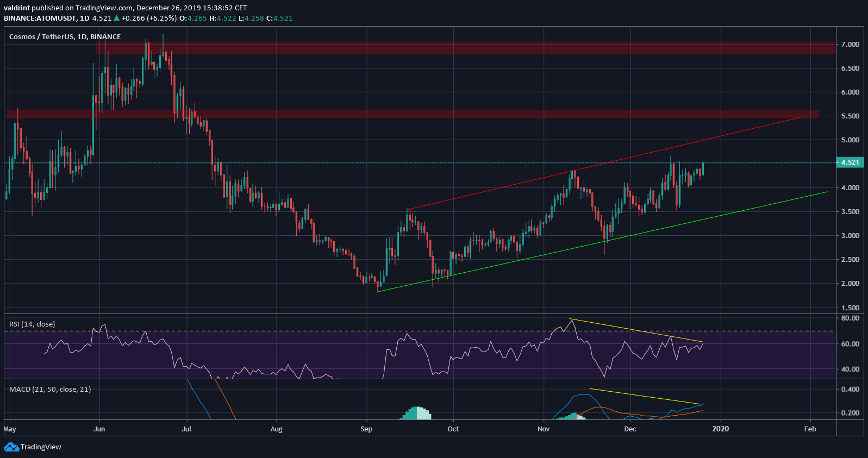Click the Jul label on time axis
868x458 pixels.
click(186, 429)
